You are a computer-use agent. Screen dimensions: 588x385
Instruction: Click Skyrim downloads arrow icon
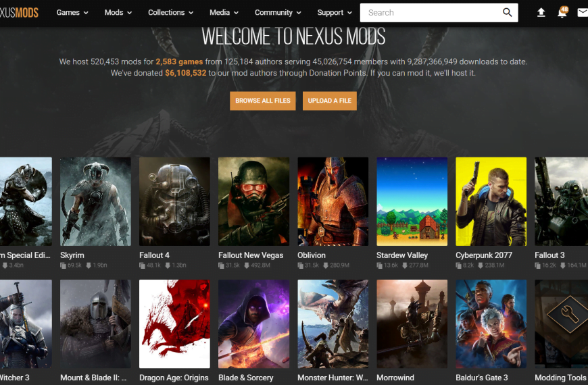tap(89, 265)
